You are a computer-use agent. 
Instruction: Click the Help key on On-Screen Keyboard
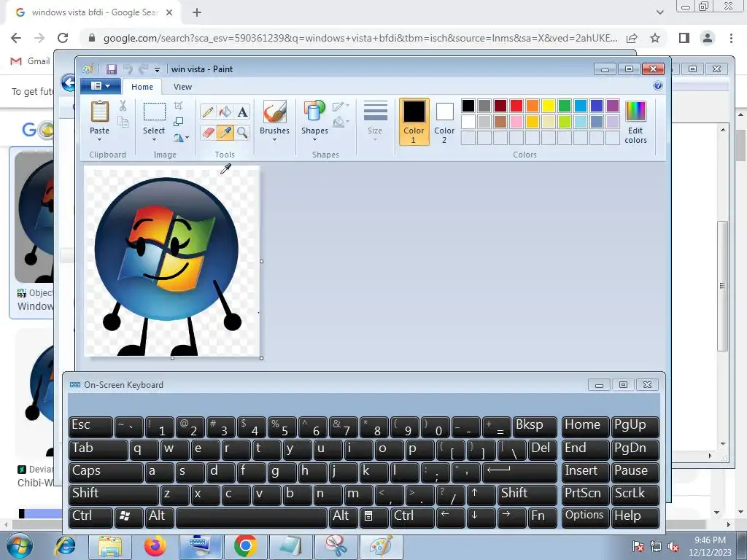[635, 517]
